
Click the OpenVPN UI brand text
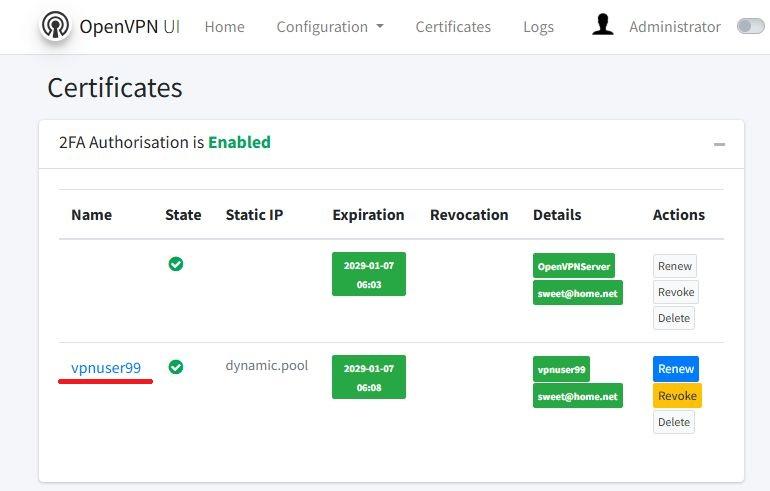coord(130,27)
